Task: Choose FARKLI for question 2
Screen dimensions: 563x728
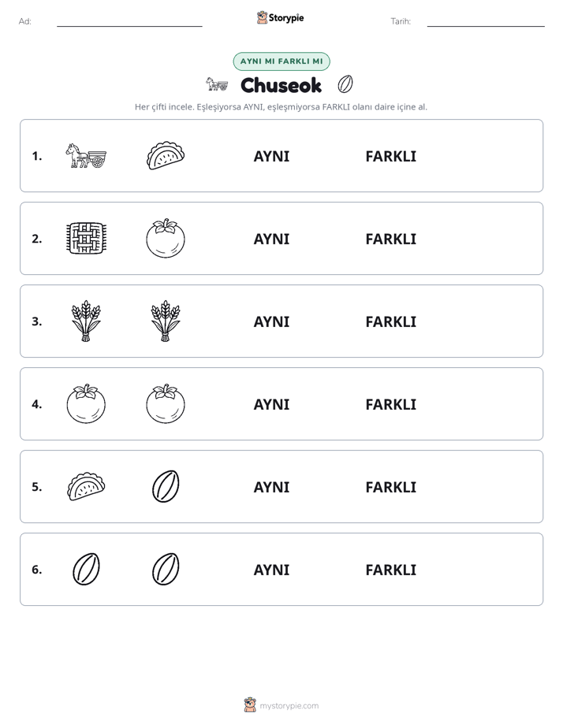Action: click(x=390, y=239)
